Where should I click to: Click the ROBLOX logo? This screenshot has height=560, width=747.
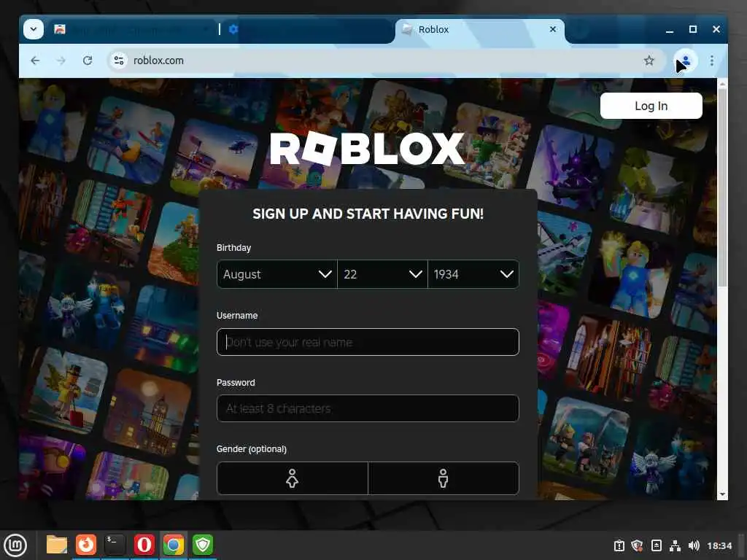click(x=368, y=148)
